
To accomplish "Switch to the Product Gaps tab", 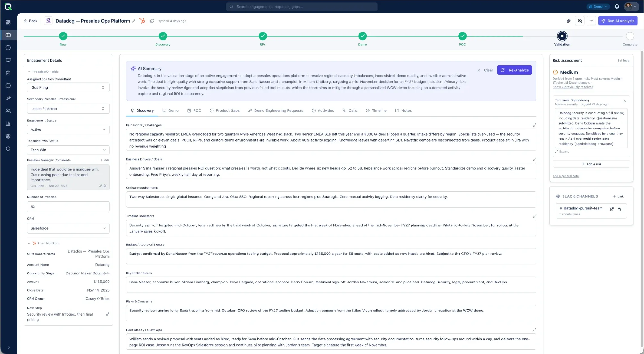I will click(x=224, y=111).
